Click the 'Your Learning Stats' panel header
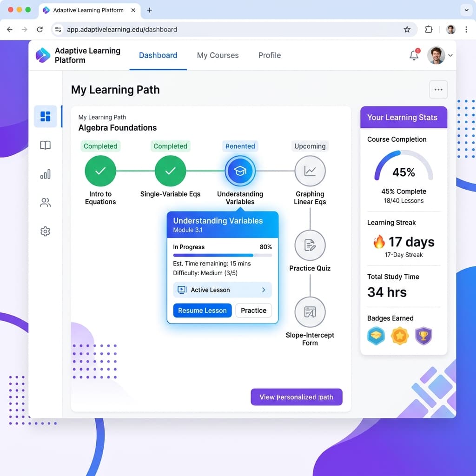476x476 pixels. (403, 117)
